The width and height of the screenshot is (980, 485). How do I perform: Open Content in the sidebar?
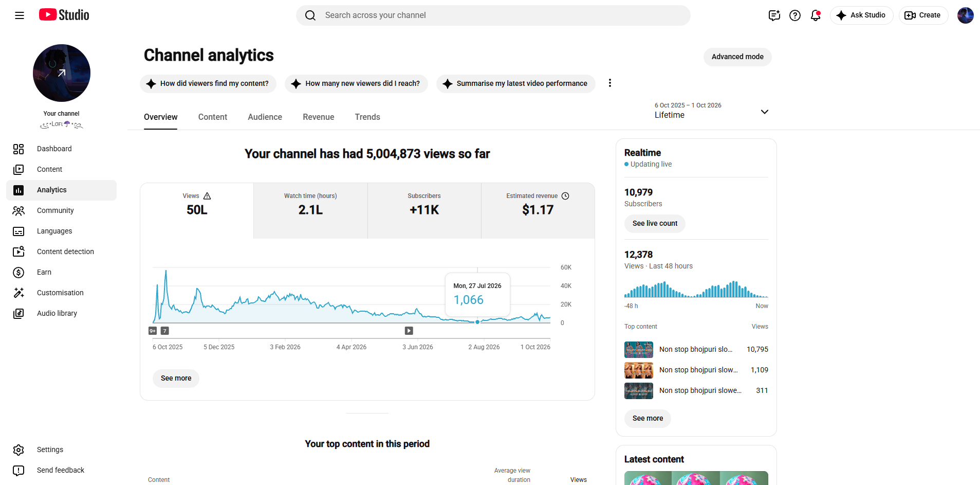(x=61, y=169)
